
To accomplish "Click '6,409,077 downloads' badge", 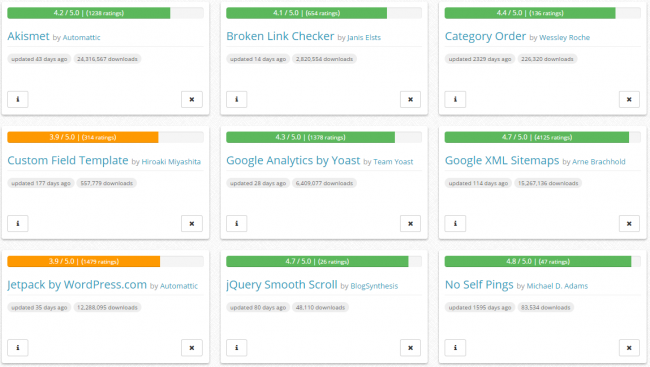I will 325,183.
